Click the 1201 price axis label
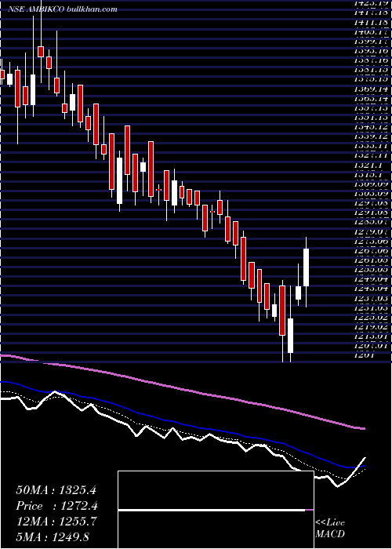This screenshot has width=392, height=549. click(364, 355)
